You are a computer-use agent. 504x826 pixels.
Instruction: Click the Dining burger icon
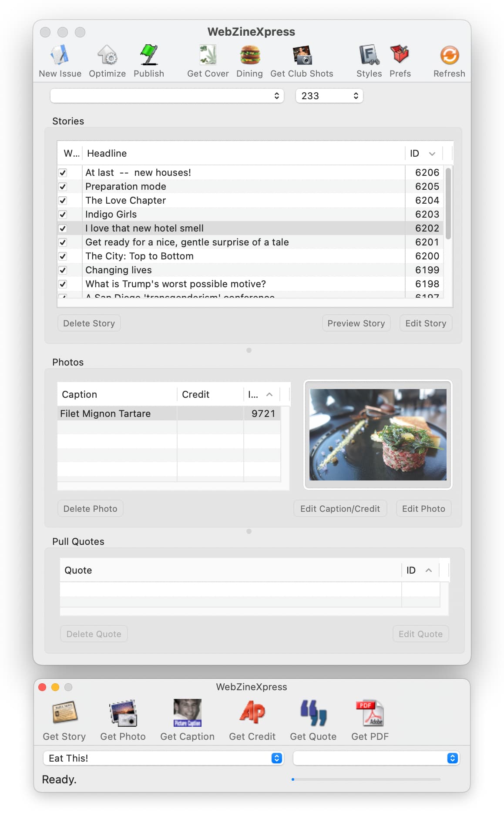click(x=249, y=56)
